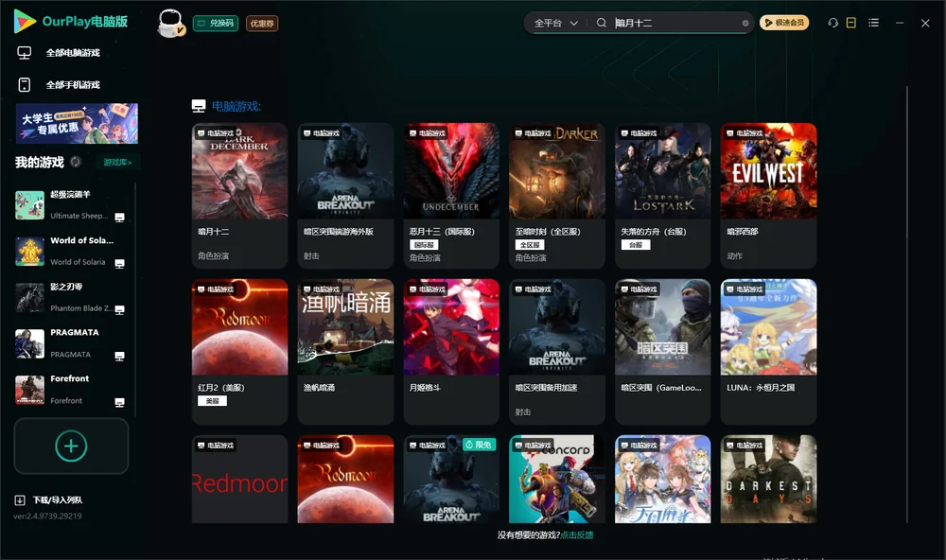Click the 限免 free badge on Arena Breakout
The height and width of the screenshot is (560, 946).
click(x=479, y=445)
